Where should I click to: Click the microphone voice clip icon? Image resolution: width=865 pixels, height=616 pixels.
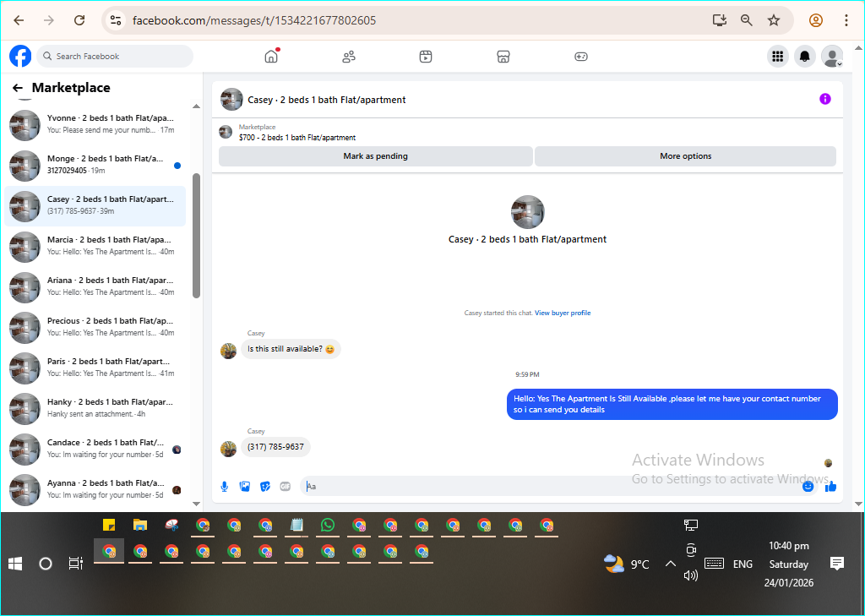point(225,486)
